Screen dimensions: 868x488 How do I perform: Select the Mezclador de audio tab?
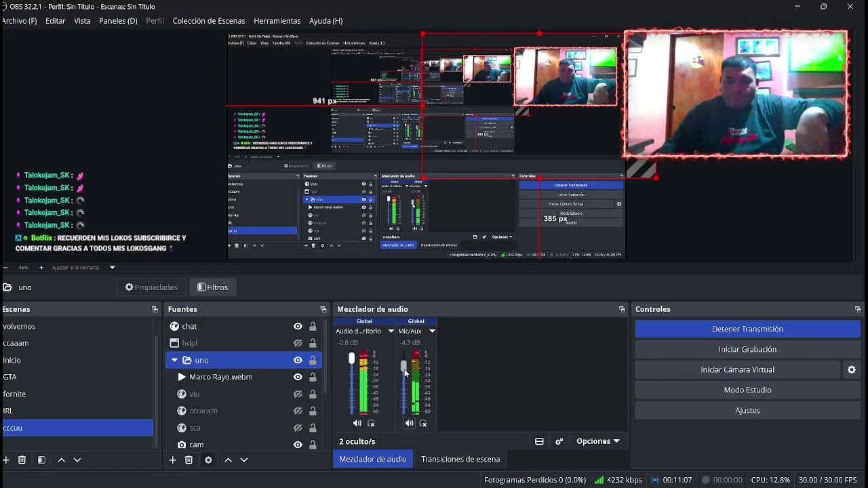[373, 459]
